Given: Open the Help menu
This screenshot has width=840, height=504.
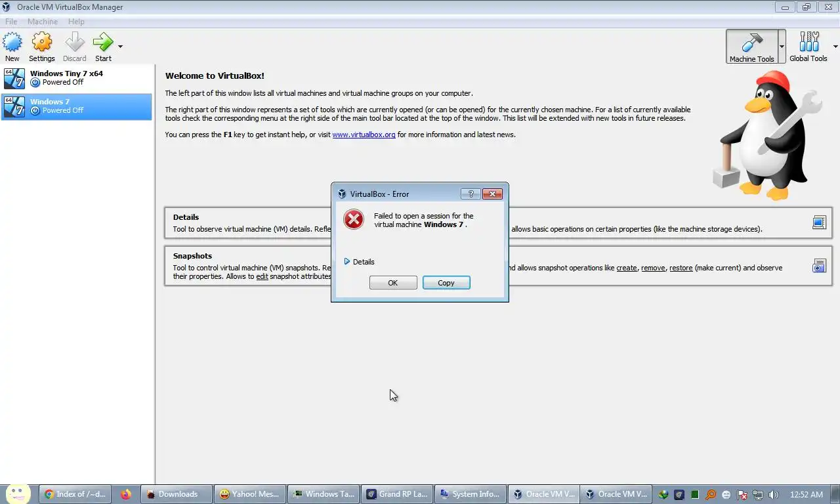Looking at the screenshot, I should coord(76,22).
